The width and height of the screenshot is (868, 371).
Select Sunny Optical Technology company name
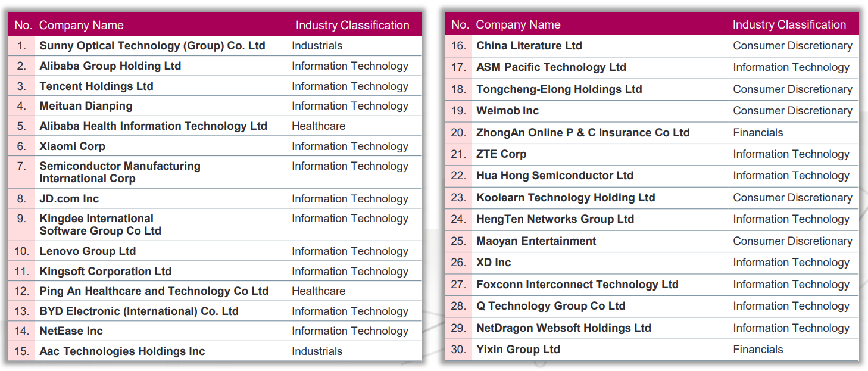click(x=152, y=46)
